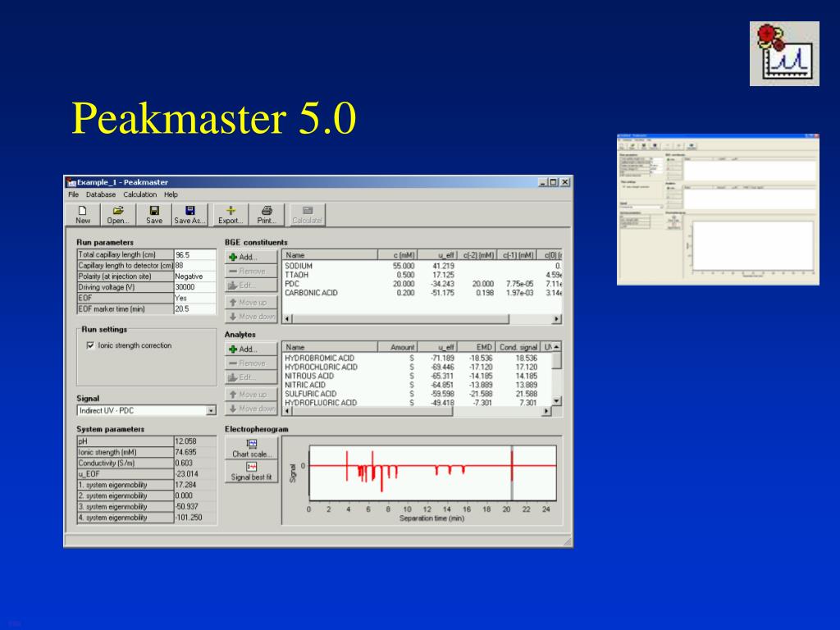Click BGE list scroll left arrow
This screenshot has width=840, height=630.
[287, 319]
